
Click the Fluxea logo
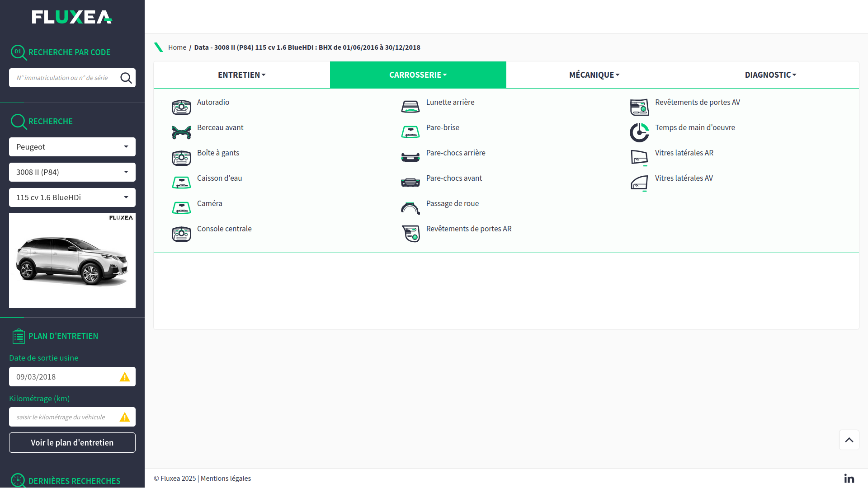72,17
